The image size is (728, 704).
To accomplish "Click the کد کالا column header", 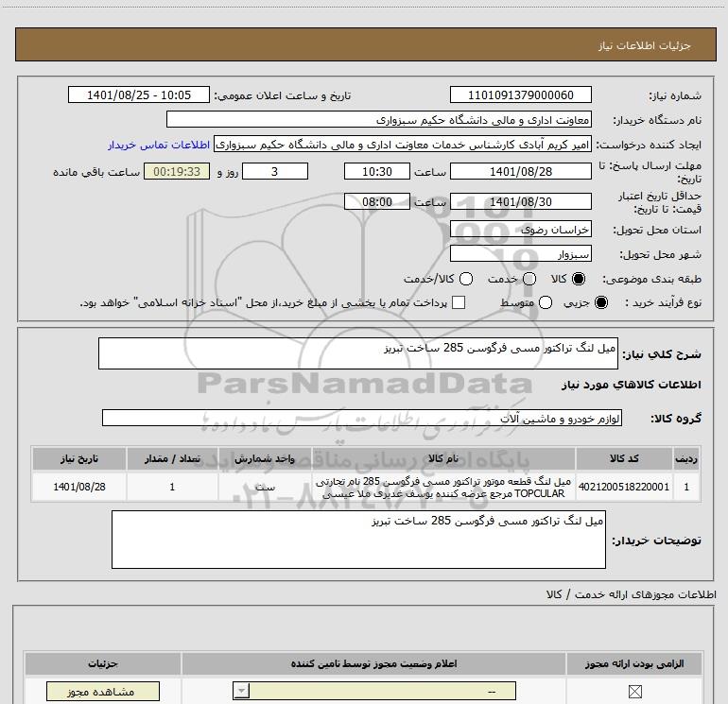I will pyautogui.click(x=624, y=459).
